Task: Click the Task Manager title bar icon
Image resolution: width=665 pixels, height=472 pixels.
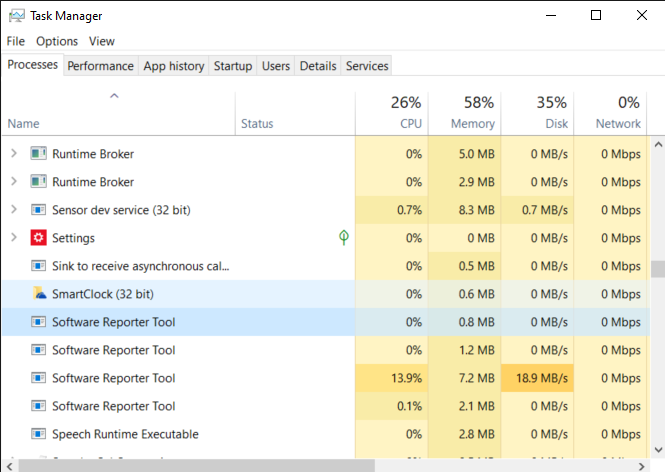Action: pyautogui.click(x=17, y=16)
